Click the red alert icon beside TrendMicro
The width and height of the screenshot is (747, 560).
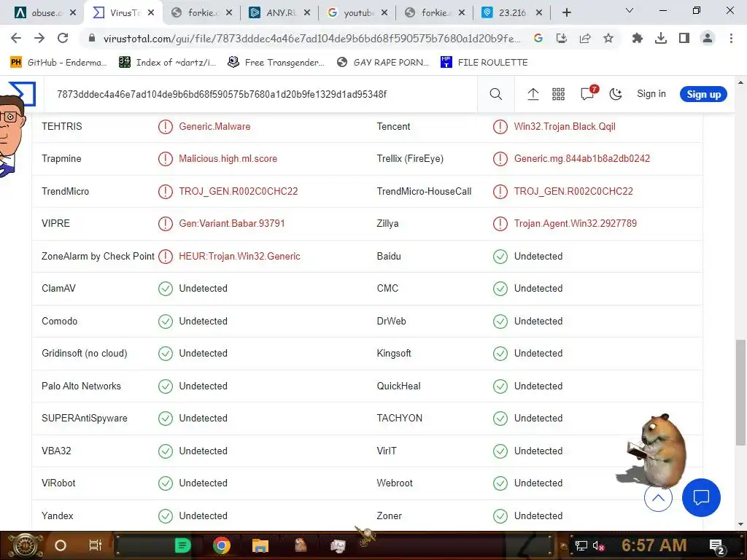tap(166, 192)
